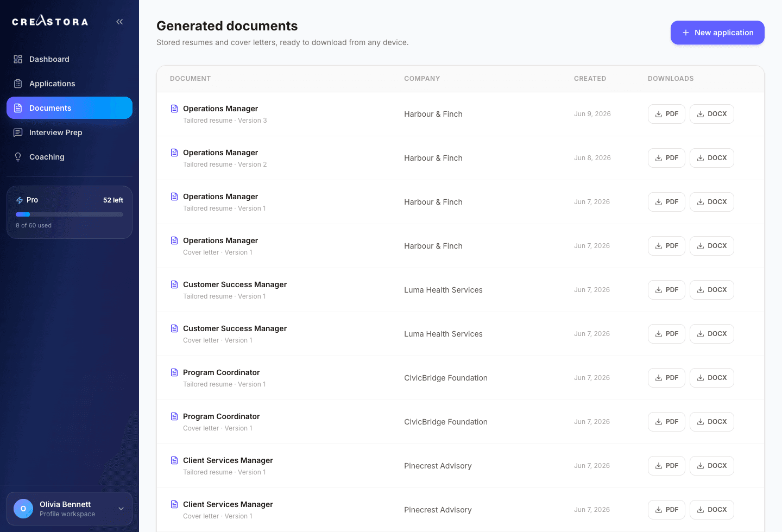
Task: Download PDF of Program Coordinator tailored resume
Action: tap(666, 378)
